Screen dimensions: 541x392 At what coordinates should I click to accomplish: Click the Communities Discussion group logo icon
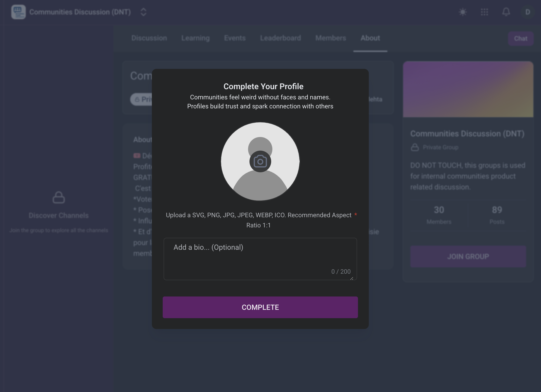[18, 12]
